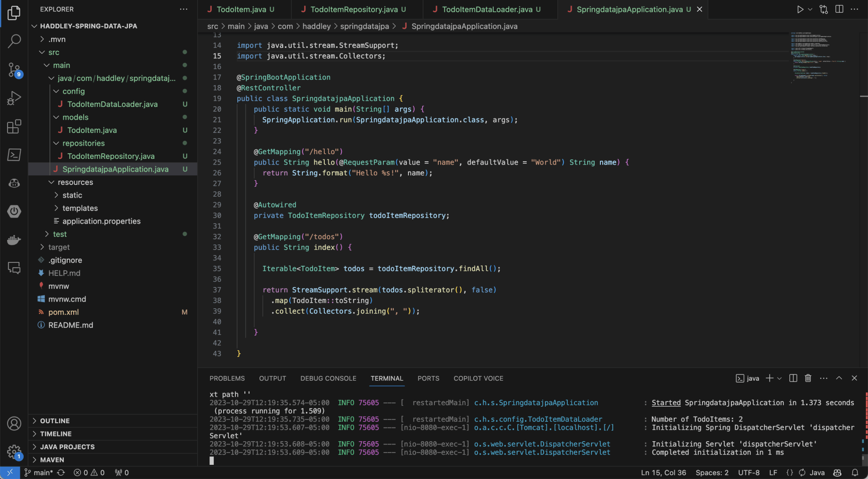
Task: Maximize terminal panel with up chevron
Action: 839,378
